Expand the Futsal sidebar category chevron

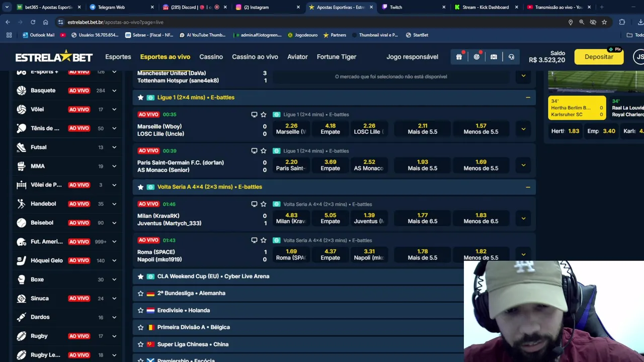114,147
